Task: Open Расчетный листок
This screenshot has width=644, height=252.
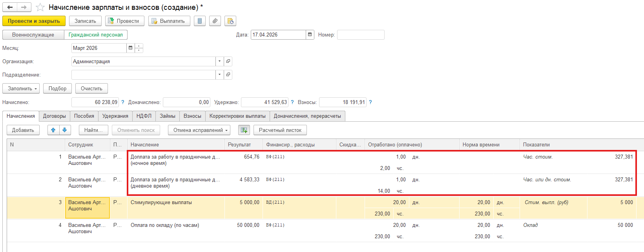Action: coord(280,130)
